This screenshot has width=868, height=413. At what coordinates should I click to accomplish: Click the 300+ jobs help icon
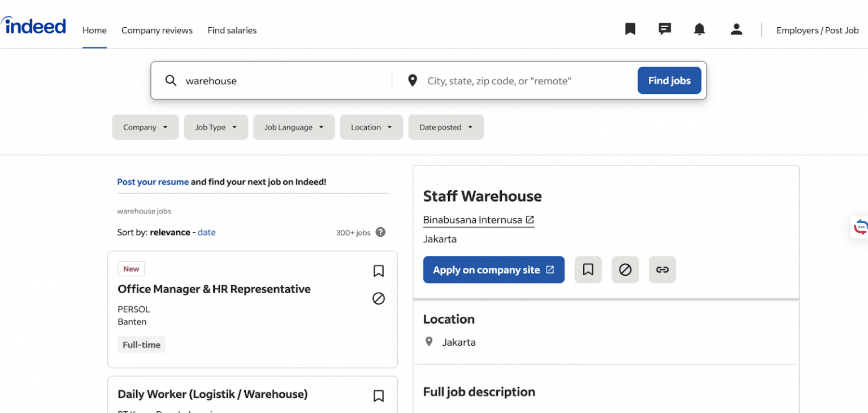[380, 232]
